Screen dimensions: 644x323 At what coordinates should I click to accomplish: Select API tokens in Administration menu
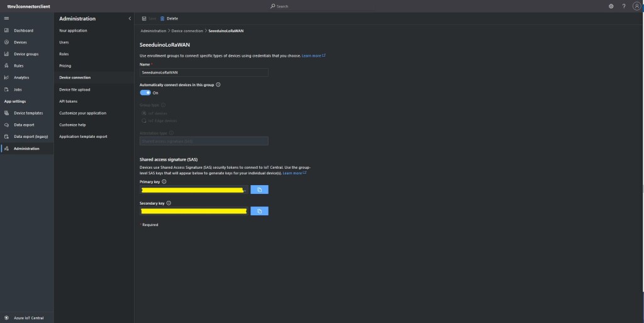[x=68, y=101]
